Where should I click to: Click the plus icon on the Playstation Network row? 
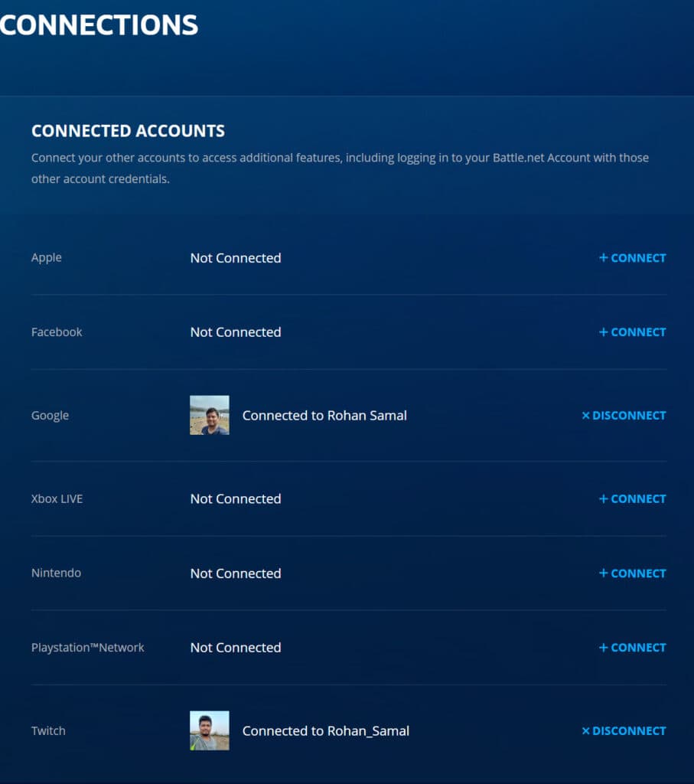(x=603, y=647)
